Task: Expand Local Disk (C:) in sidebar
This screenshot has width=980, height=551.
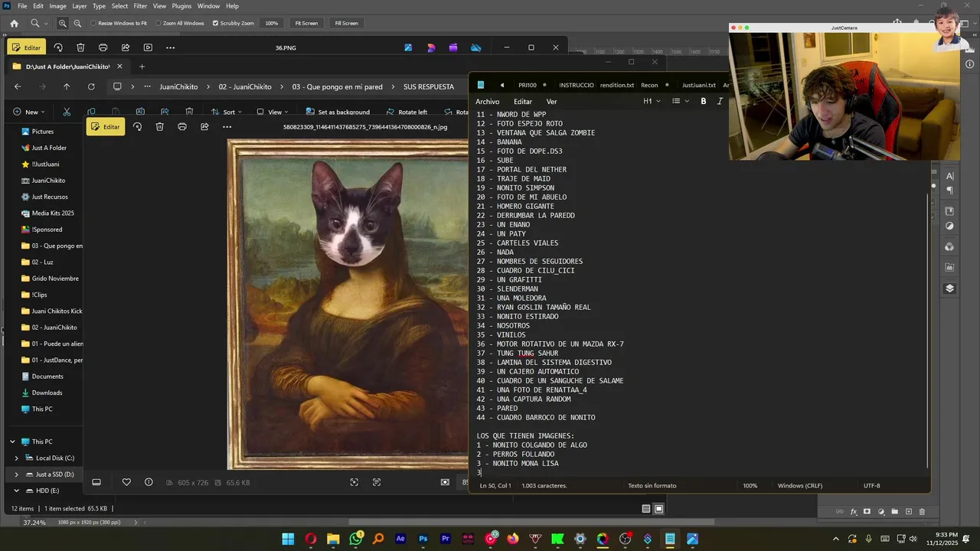Action: click(x=16, y=458)
